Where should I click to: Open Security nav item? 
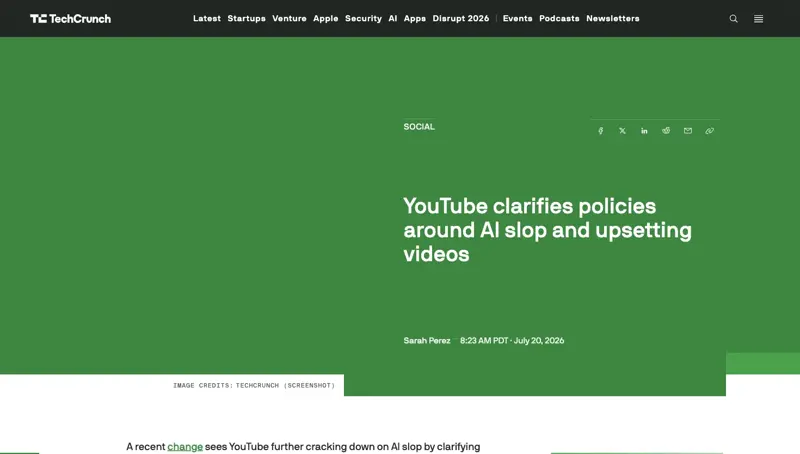(363, 18)
